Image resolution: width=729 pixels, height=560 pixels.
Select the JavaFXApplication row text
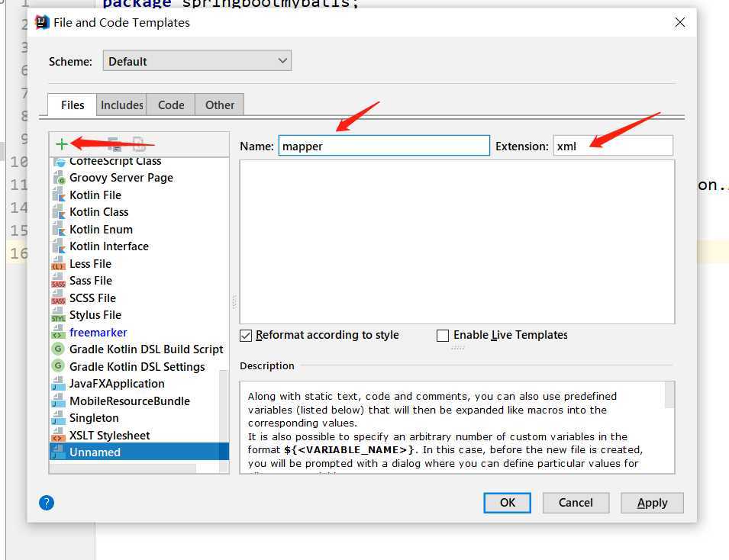coord(117,384)
